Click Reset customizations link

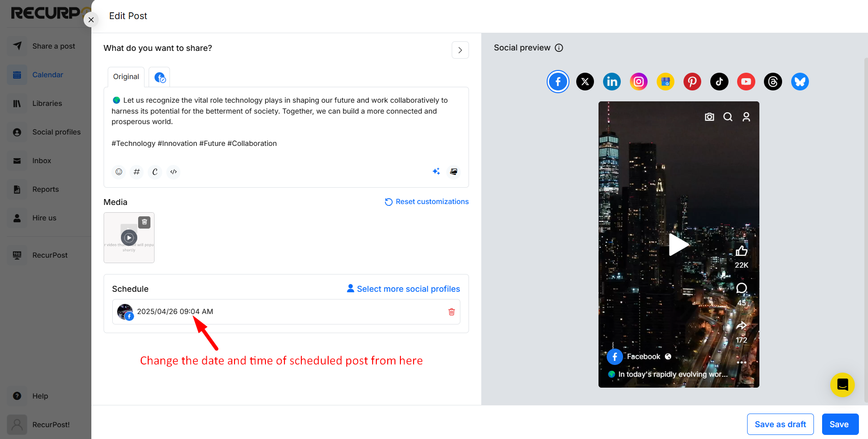click(427, 202)
